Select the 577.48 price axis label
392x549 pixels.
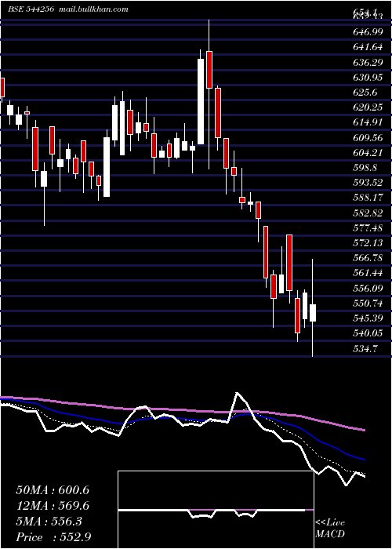point(367,228)
